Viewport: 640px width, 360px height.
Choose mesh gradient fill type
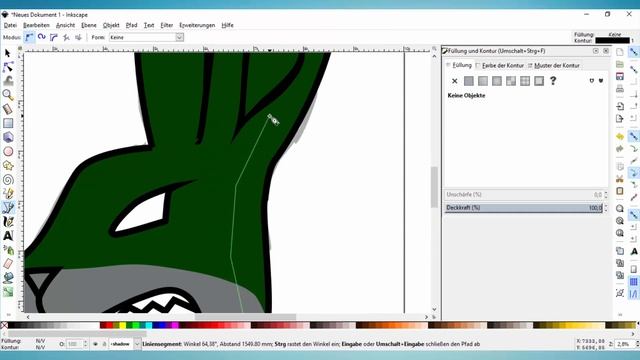click(x=511, y=81)
